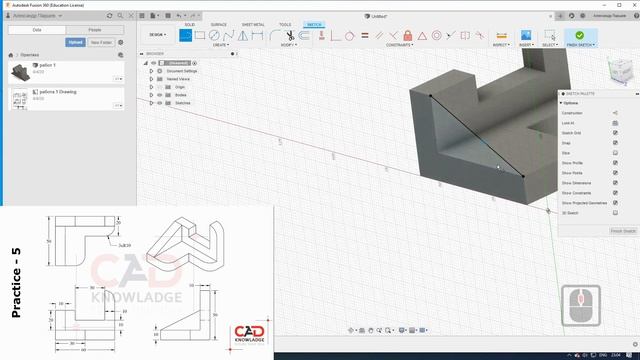
Task: Select the Trim scissors tool
Action: (x=290, y=35)
